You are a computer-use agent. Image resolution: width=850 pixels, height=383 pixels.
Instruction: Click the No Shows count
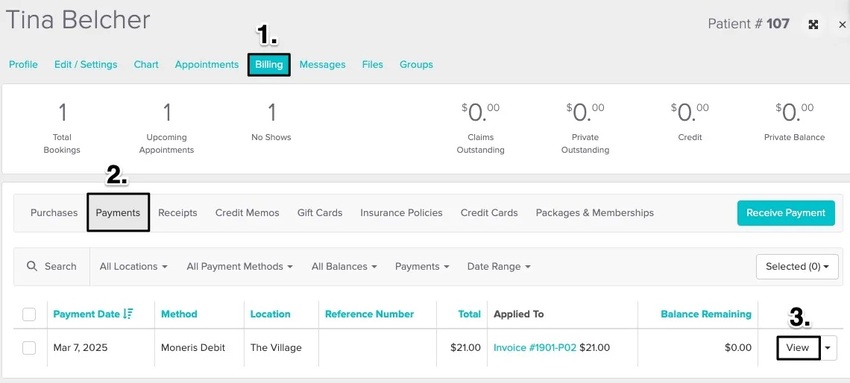271,113
